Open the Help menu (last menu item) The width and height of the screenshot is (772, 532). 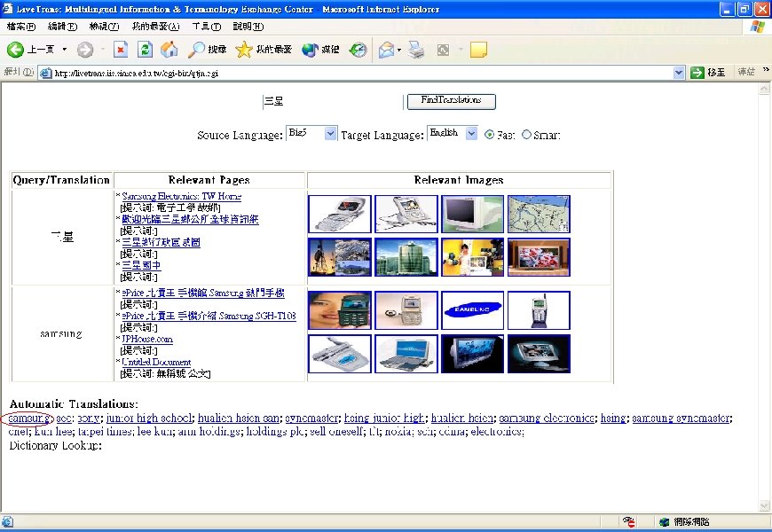(x=248, y=27)
